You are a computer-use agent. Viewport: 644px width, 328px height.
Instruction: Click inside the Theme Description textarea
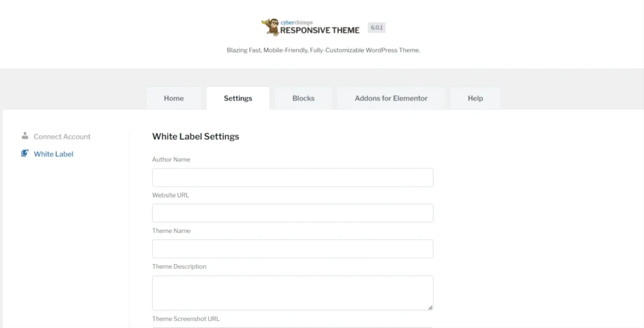point(292,292)
